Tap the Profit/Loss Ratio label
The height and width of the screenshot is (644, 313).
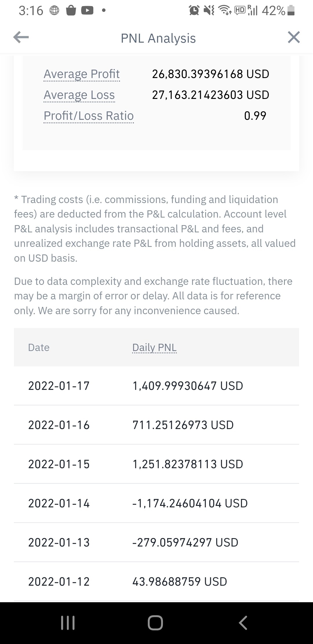[88, 116]
